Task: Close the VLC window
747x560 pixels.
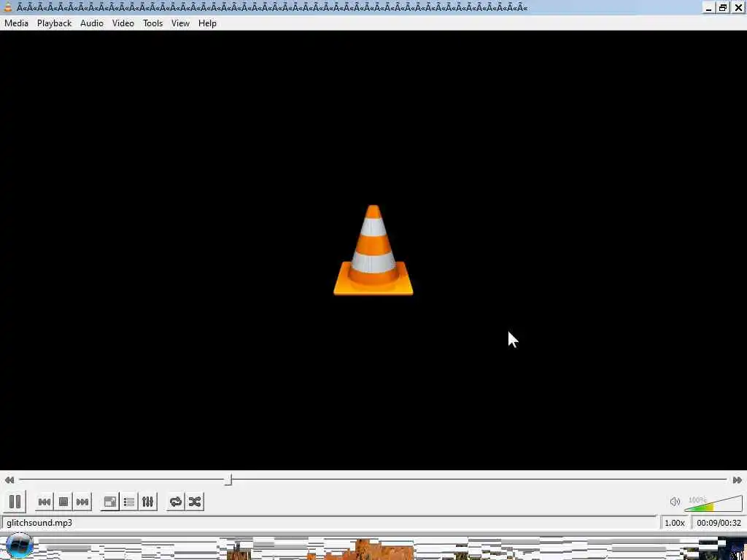Action: pos(738,7)
